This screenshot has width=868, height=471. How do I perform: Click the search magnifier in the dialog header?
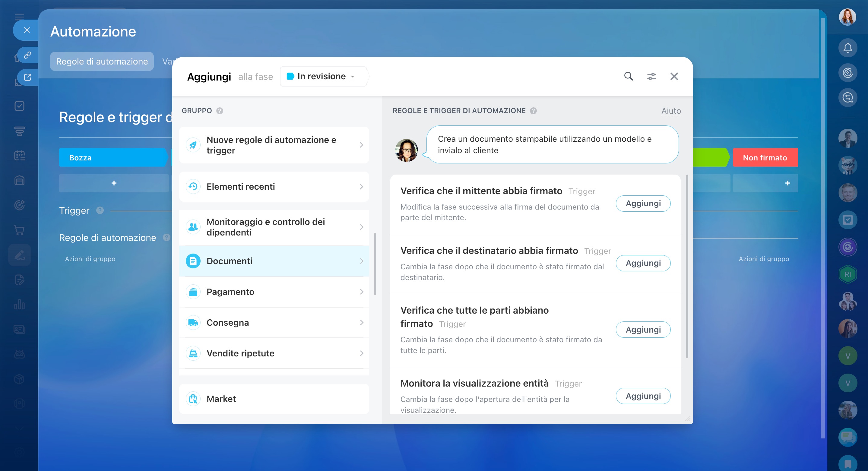click(x=629, y=77)
